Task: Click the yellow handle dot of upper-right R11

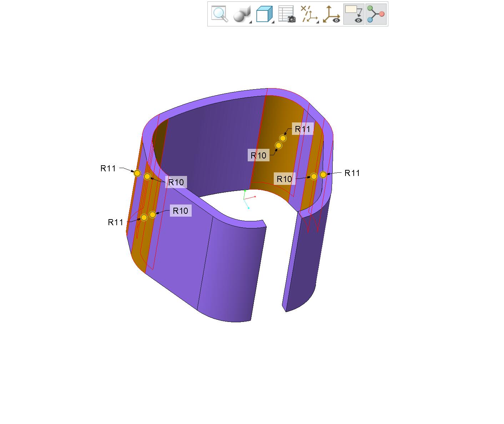Action: click(283, 138)
